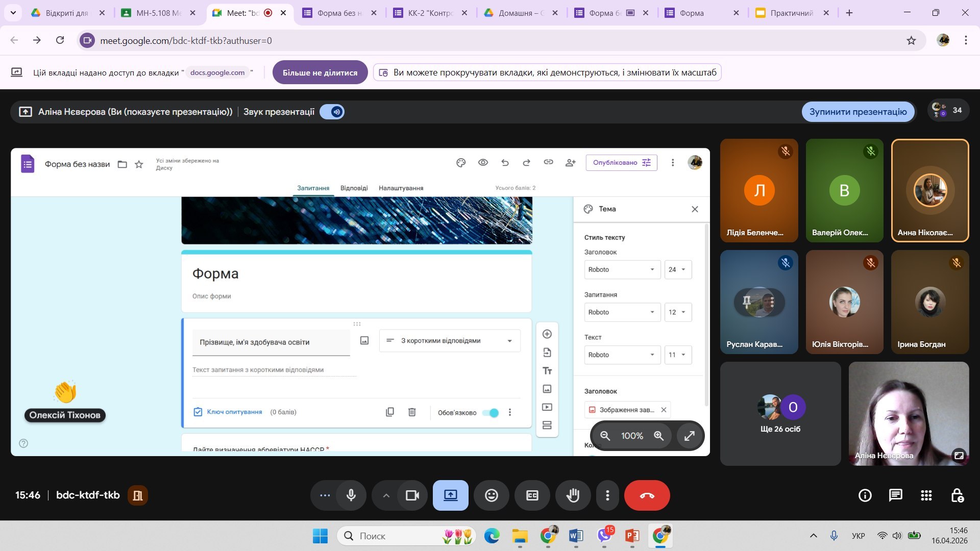Screen dimensions: 980x551
Task: Switch to the Практичний browser tab
Action: coord(791,13)
